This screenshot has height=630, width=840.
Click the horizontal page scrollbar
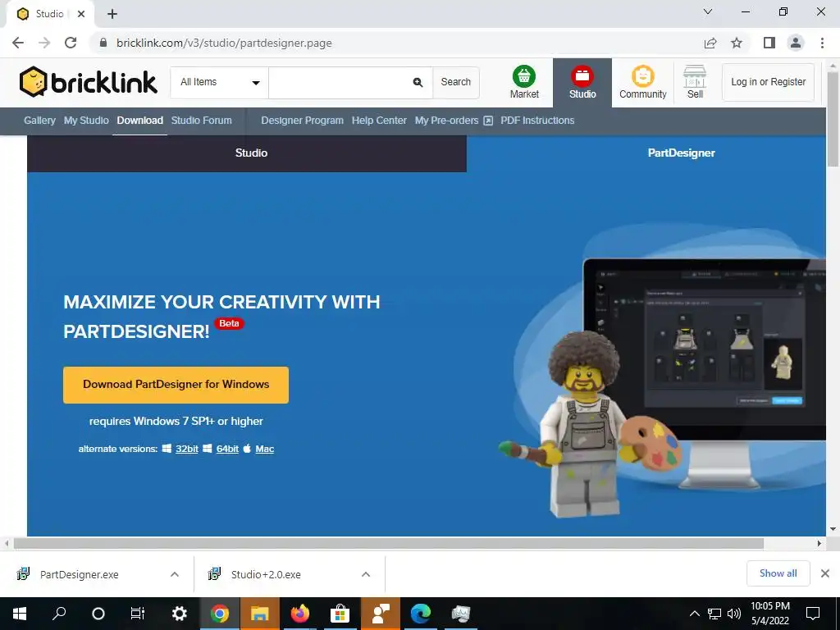click(388, 543)
